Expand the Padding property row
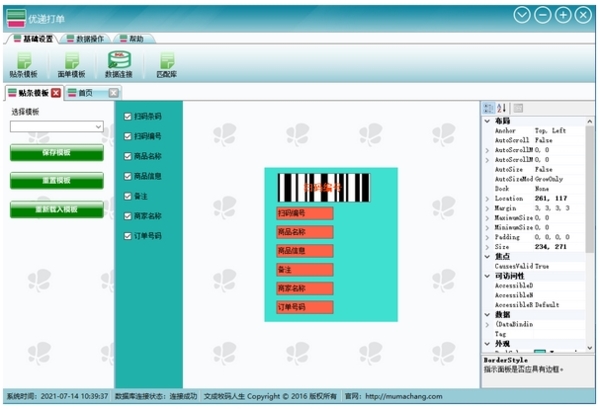The height and width of the screenshot is (409, 600). pyautogui.click(x=487, y=237)
